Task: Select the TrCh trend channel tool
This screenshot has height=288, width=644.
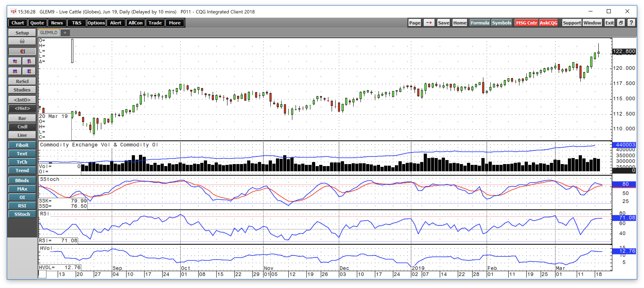Action: click(22, 162)
